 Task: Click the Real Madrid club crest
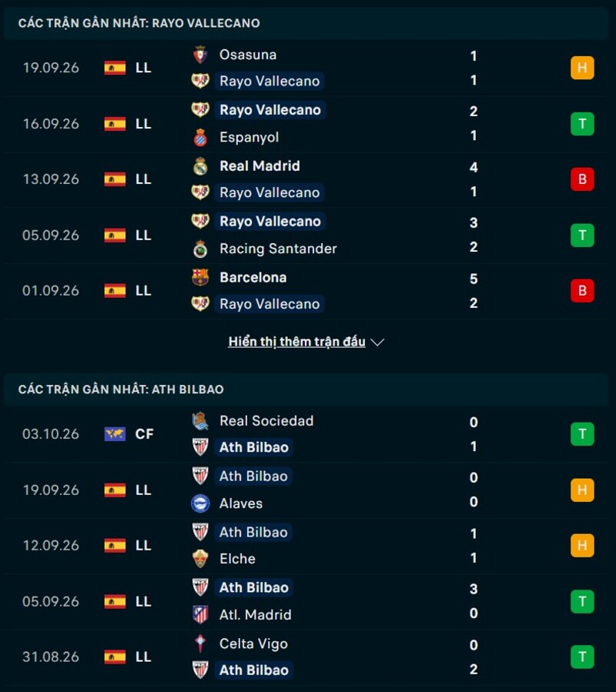pyautogui.click(x=200, y=166)
